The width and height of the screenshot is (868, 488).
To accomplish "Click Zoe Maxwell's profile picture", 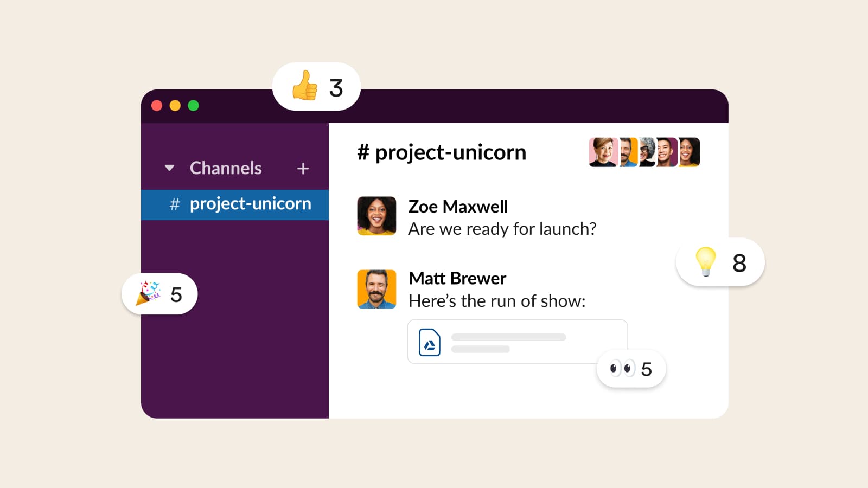I will coord(376,216).
